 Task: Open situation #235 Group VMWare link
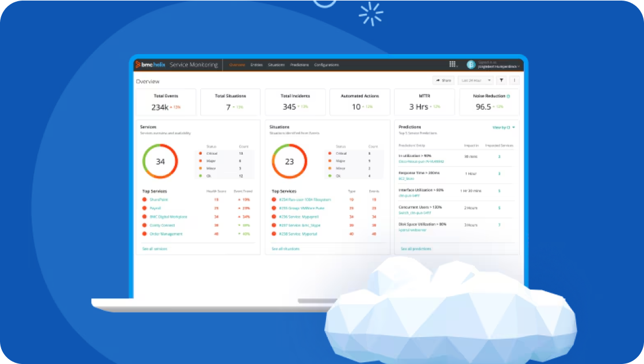coord(301,208)
